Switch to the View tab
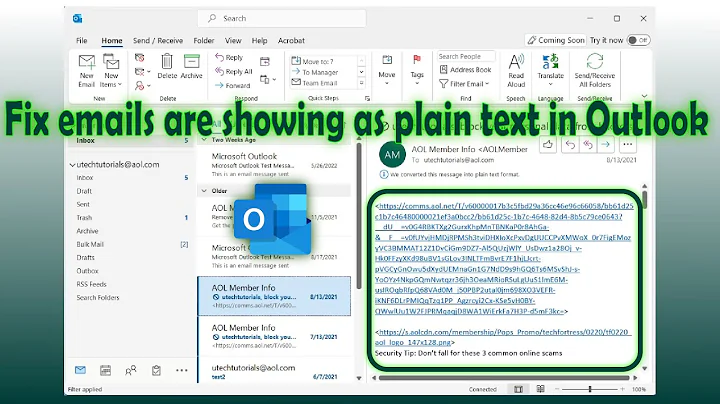 (x=233, y=40)
